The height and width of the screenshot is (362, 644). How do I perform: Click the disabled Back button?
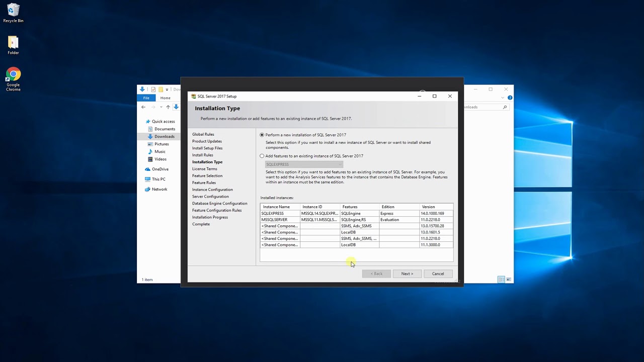376,274
